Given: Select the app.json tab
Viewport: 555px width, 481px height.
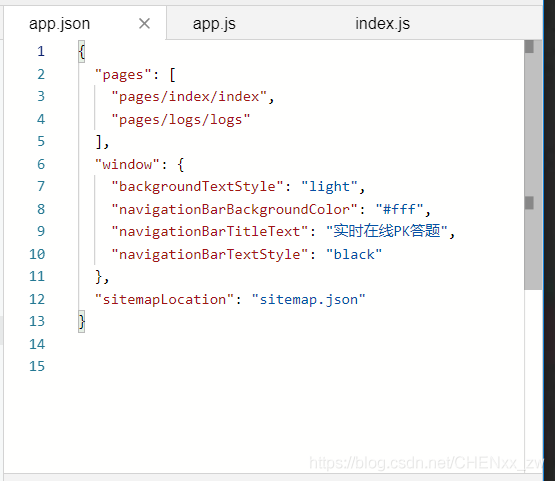Looking at the screenshot, I should click(59, 24).
